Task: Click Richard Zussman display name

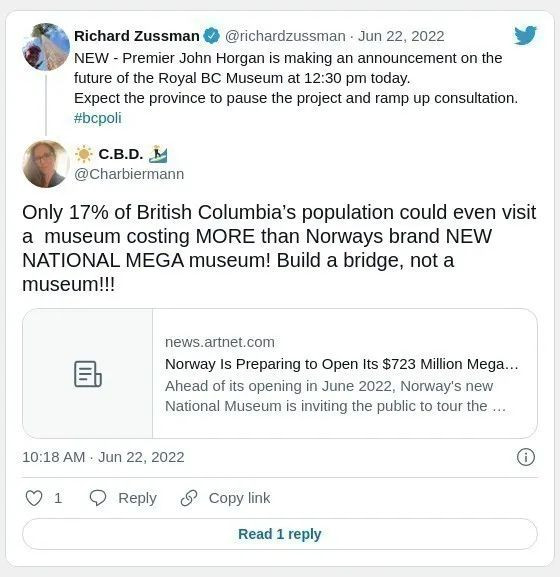Action: click(137, 36)
